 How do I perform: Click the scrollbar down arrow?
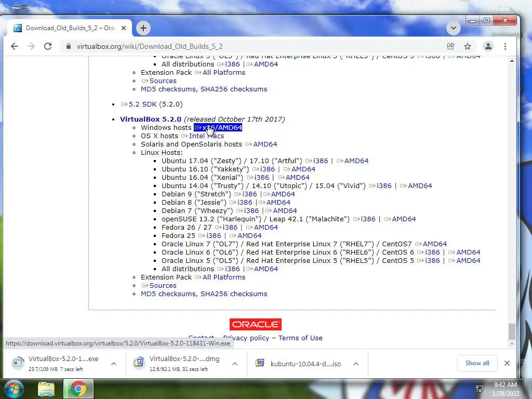(x=512, y=344)
